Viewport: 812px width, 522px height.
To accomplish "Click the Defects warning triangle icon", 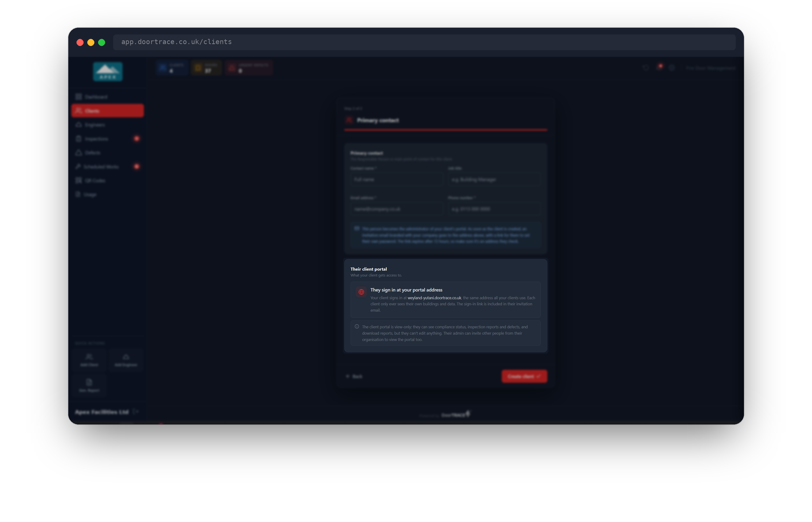I will pyautogui.click(x=79, y=152).
